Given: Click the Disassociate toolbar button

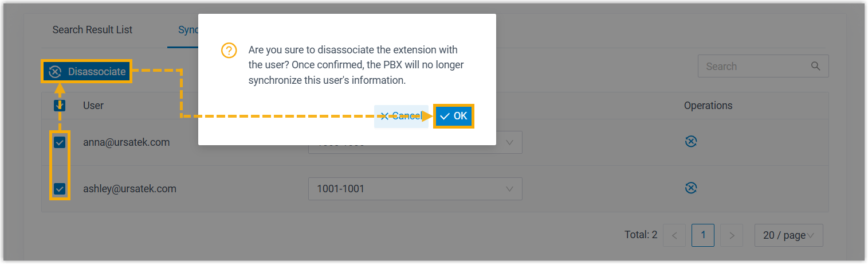Looking at the screenshot, I should point(87,72).
